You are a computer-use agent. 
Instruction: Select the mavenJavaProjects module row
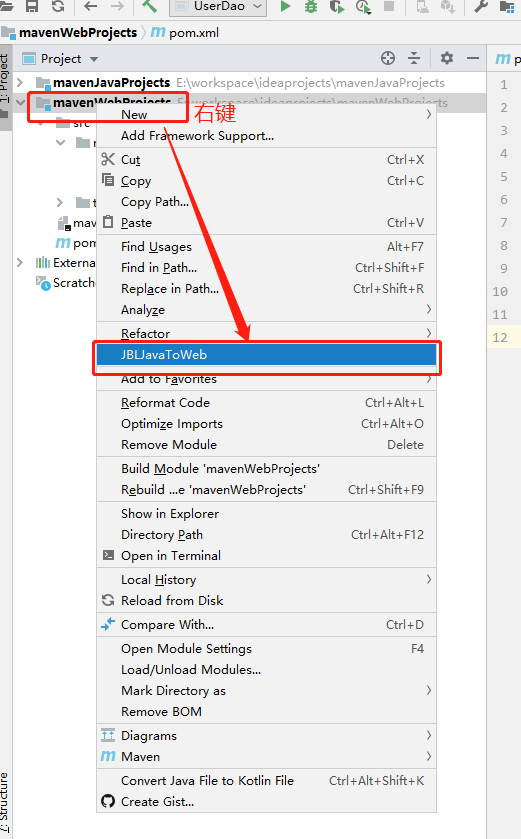coord(249,82)
